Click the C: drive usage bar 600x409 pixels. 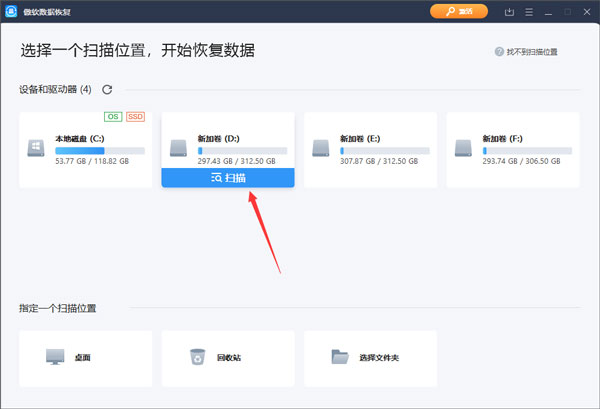pos(100,151)
